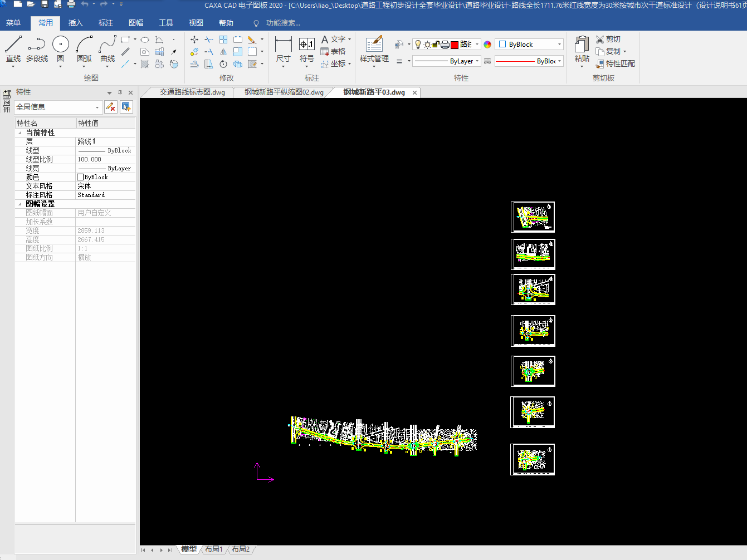Collapse the 当前特性 section
This screenshot has width=747, height=560.
20,133
